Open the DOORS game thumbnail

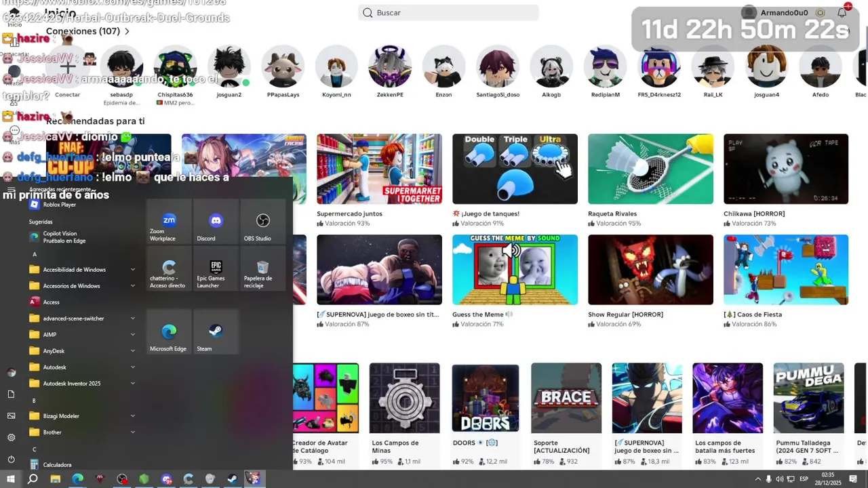pyautogui.click(x=486, y=398)
